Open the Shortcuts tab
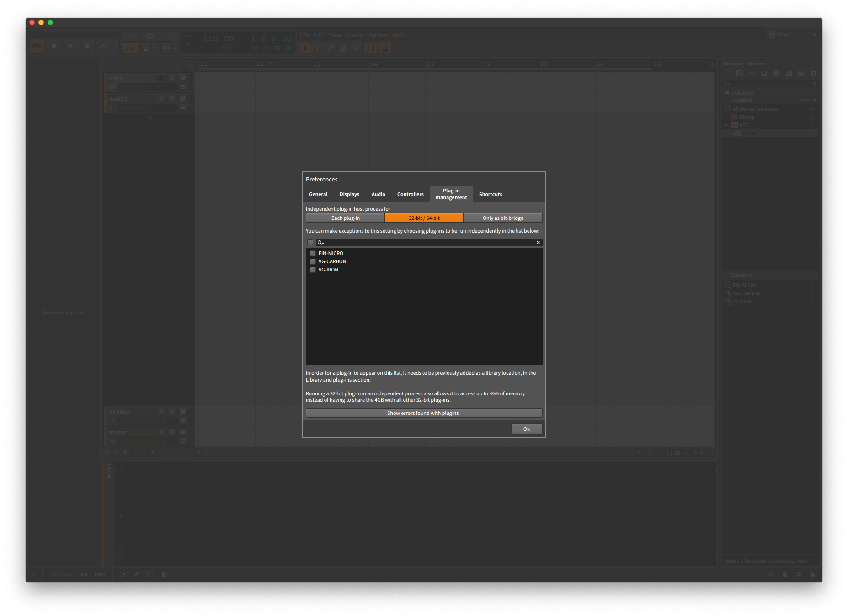 pos(490,194)
